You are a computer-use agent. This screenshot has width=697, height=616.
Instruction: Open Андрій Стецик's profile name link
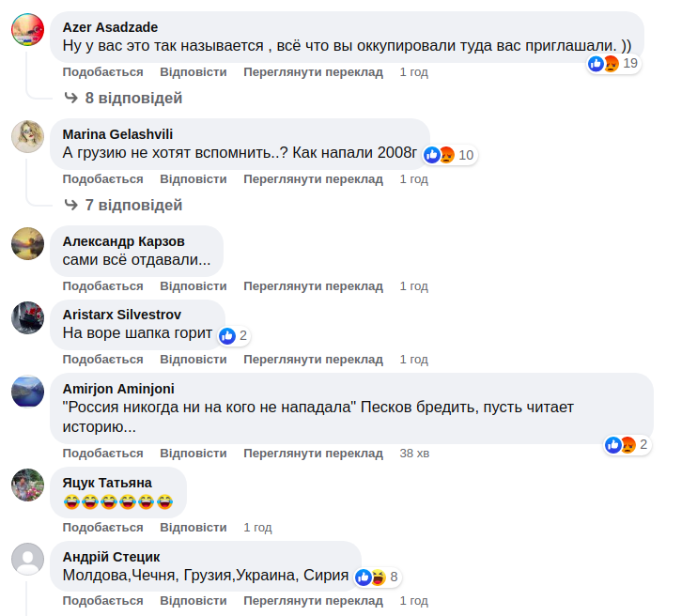[111, 557]
